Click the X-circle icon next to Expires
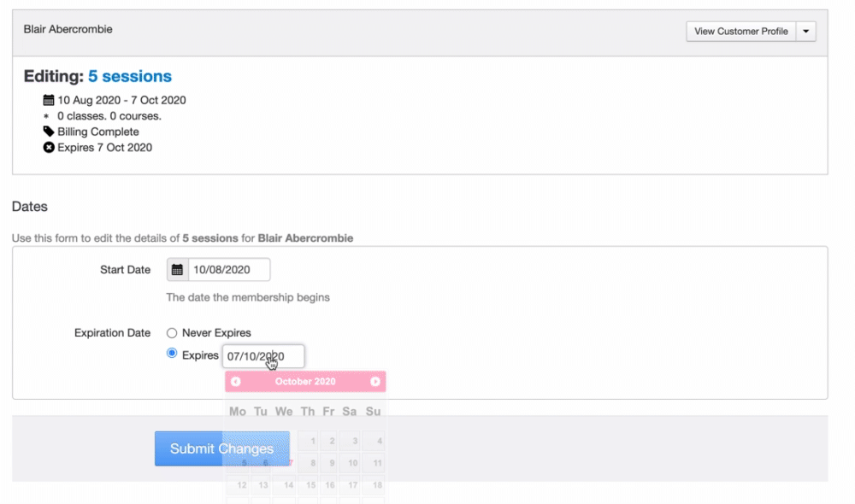855x504 pixels. 49,147
